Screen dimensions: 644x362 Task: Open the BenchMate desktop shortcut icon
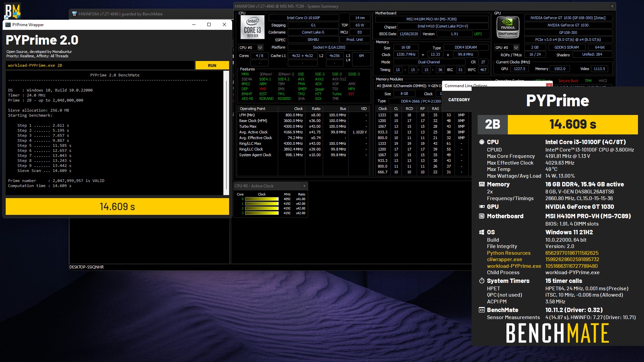click(x=12, y=11)
